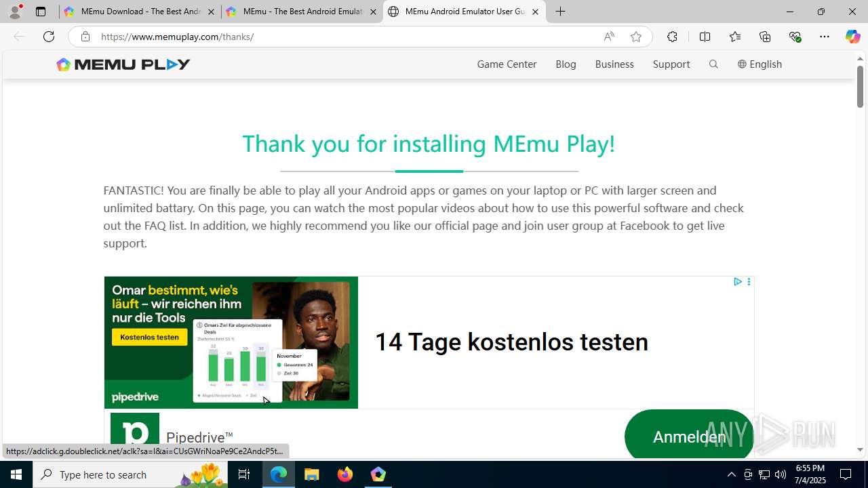This screenshot has height=488, width=868.
Task: Open Microsoft Edge in taskbar
Action: pos(279,474)
